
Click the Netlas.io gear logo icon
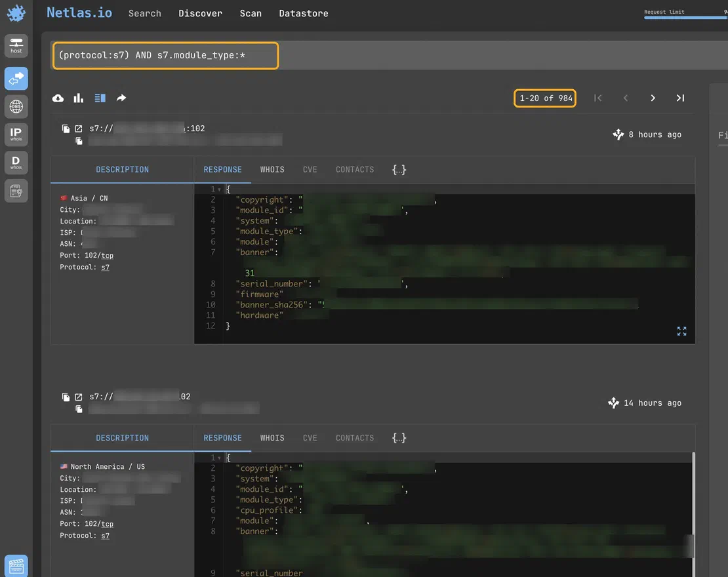point(16,13)
